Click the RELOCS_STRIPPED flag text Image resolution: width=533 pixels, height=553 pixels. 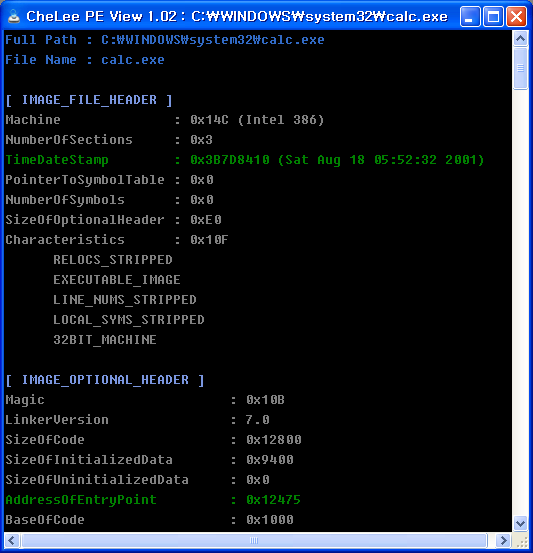pyautogui.click(x=113, y=260)
